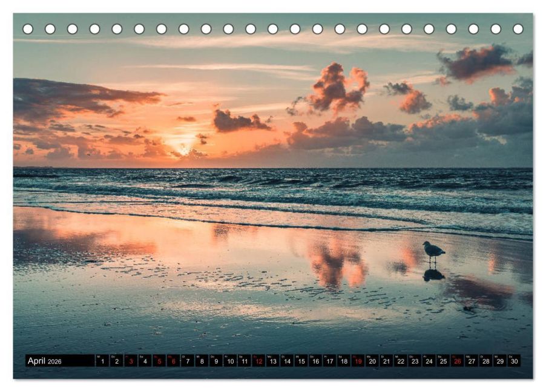Click the seagull in the beach photo
Screen dimensions: 546x392
click(432, 250)
